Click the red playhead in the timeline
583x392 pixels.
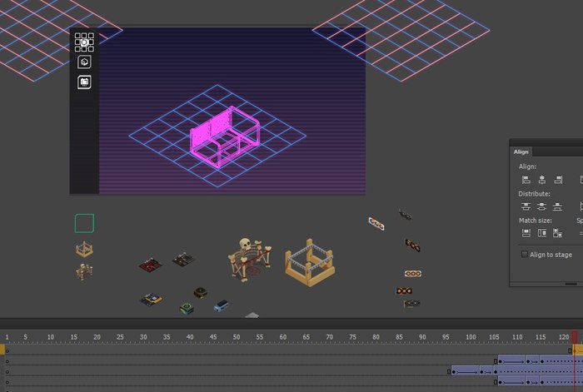[x=574, y=336]
